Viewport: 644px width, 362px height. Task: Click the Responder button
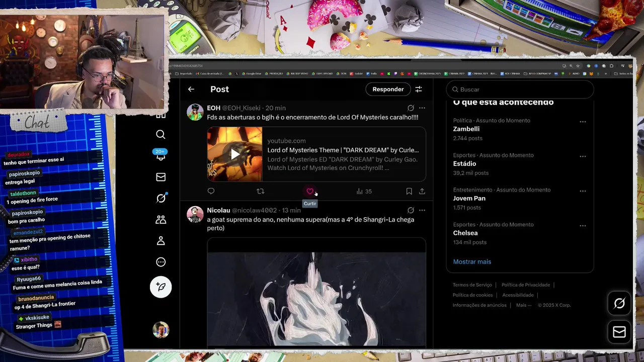coord(388,89)
